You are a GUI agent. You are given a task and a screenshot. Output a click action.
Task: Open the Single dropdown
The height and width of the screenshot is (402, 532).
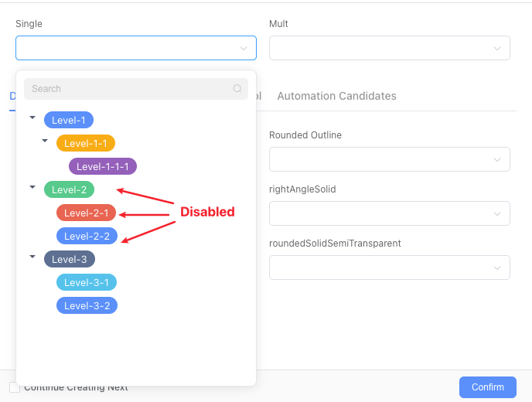(x=135, y=48)
